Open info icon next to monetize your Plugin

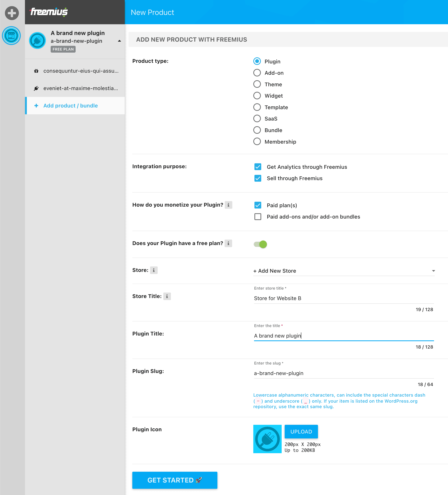click(228, 205)
